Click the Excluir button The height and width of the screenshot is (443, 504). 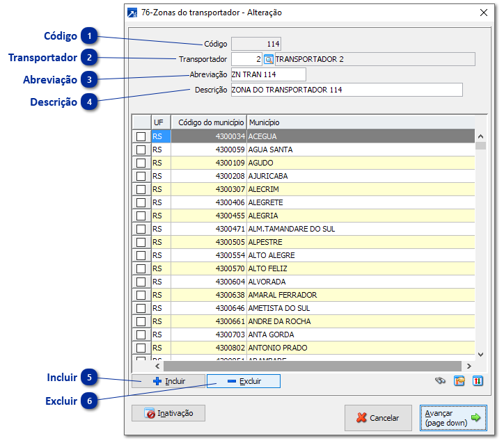click(x=244, y=381)
